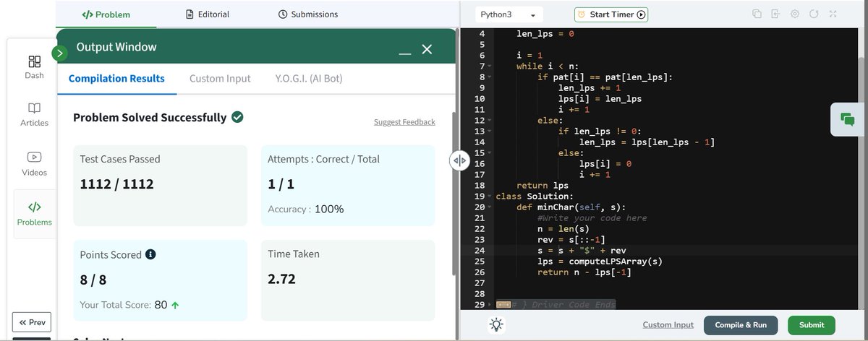868x341 pixels.
Task: Click the 'Problem Solved Successfully' heading
Action: [150, 117]
